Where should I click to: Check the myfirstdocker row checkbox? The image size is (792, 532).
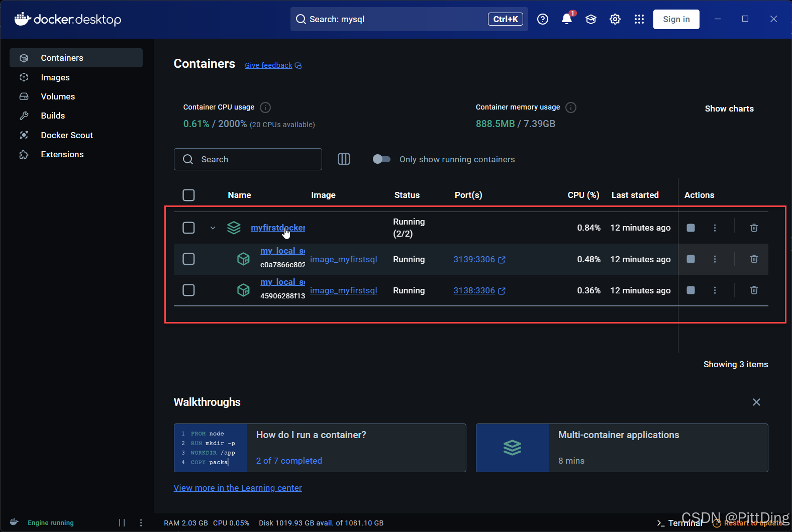(x=188, y=228)
